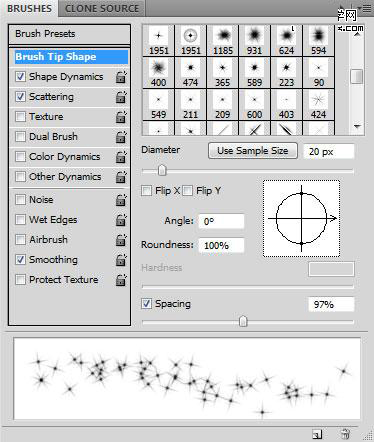
Task: Enable the Texture checkbox
Action: tap(20, 117)
